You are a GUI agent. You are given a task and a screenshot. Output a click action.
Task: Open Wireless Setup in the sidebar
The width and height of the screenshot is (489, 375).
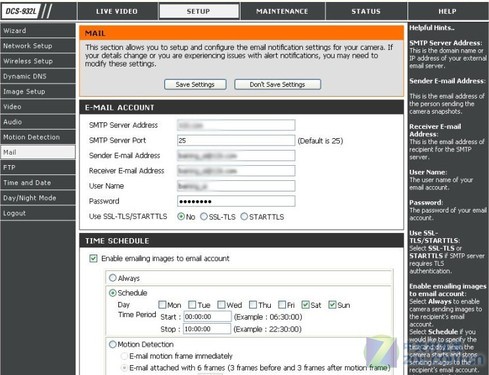[x=38, y=61]
